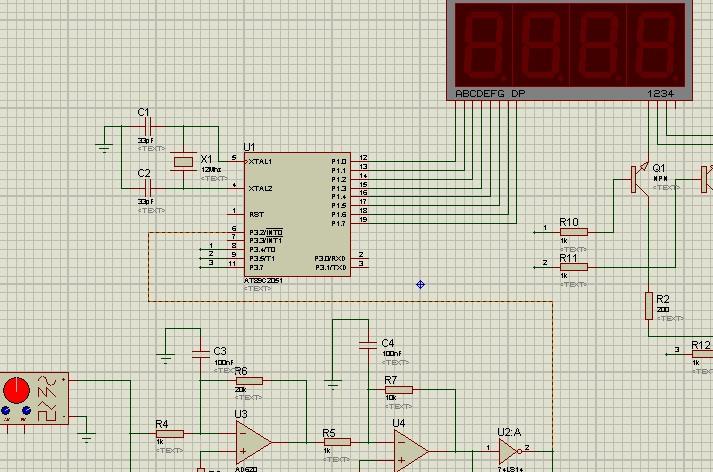
Task: Choose sawtooth waveform on signal generator
Action: pyautogui.click(x=47, y=392)
